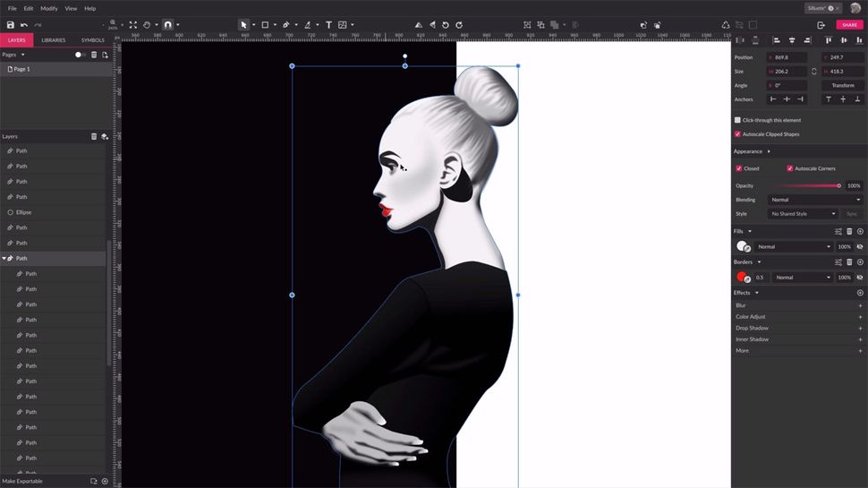Align selection to horizontal centers
This screenshot has width=868, height=488.
(x=792, y=40)
